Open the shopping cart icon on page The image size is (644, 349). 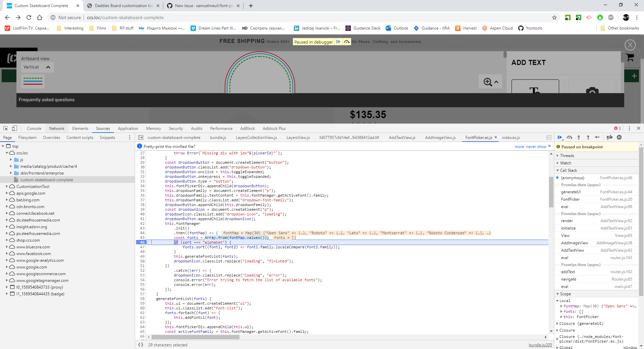[x=630, y=57]
